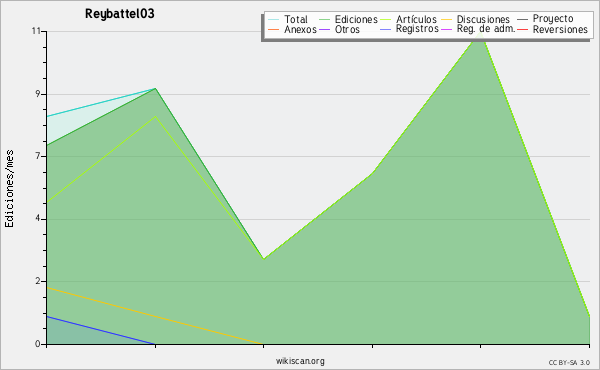Click the y-axis value 0

click(x=38, y=344)
